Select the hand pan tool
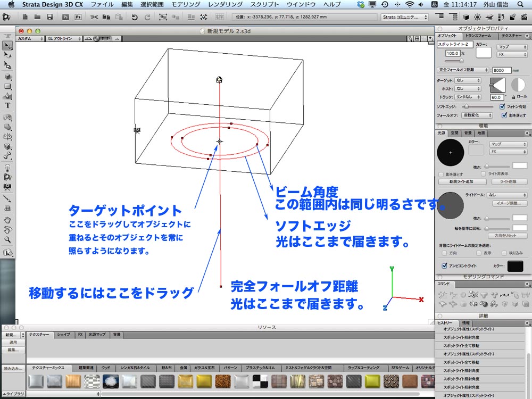The height and width of the screenshot is (399, 532). tap(7, 220)
